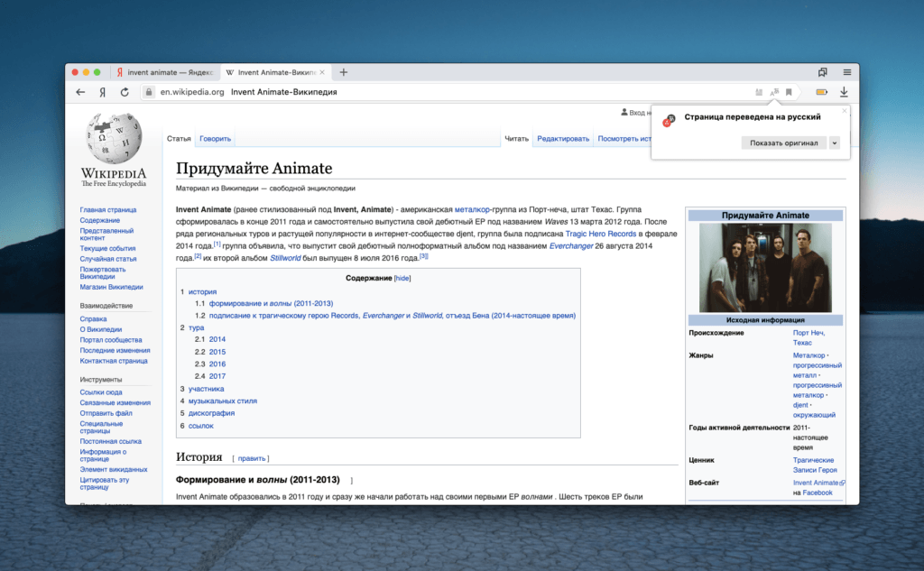Open translation options dropdown arrow

pyautogui.click(x=835, y=143)
